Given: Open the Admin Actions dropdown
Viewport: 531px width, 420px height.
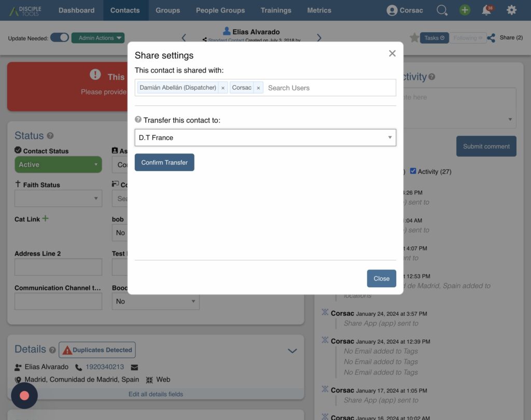Looking at the screenshot, I should [x=97, y=38].
